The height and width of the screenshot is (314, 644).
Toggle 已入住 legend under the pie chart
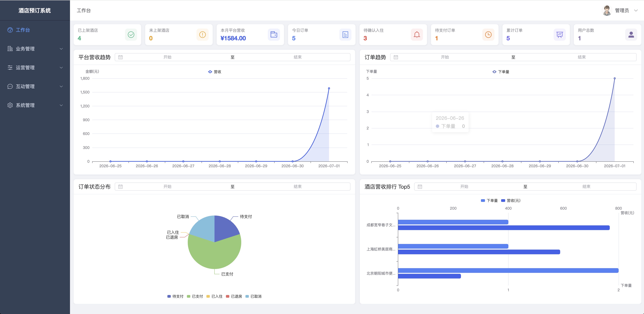point(214,296)
